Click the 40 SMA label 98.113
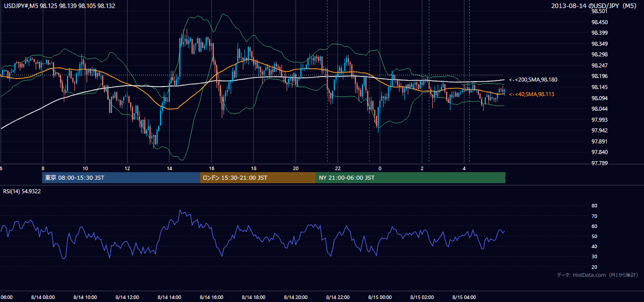 [x=531, y=94]
